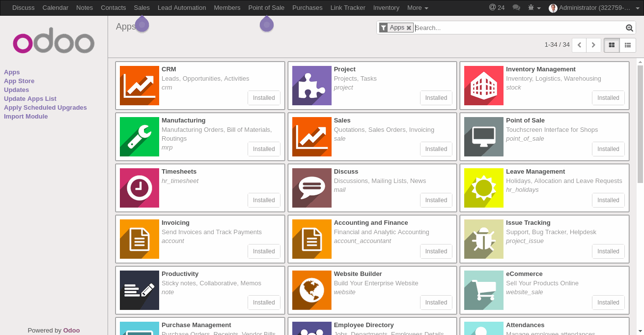This screenshot has height=335, width=644.
Task: Open the Productivity notes icon
Action: (140, 290)
